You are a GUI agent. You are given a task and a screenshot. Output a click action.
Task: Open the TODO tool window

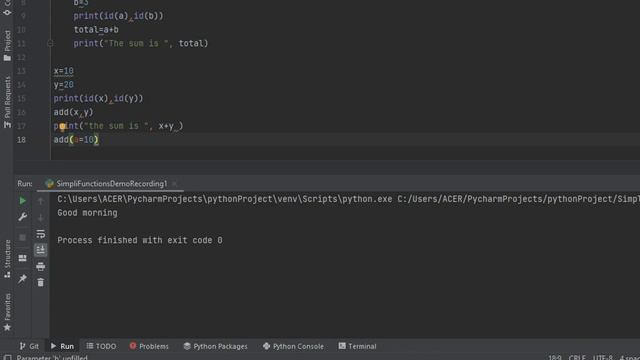[x=101, y=346]
